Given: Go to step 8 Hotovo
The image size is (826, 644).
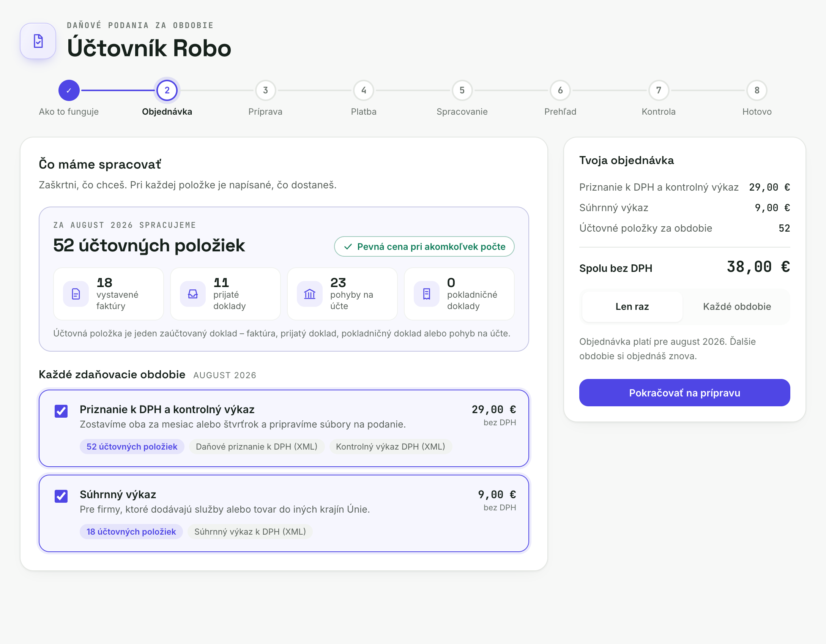Looking at the screenshot, I should (x=757, y=90).
